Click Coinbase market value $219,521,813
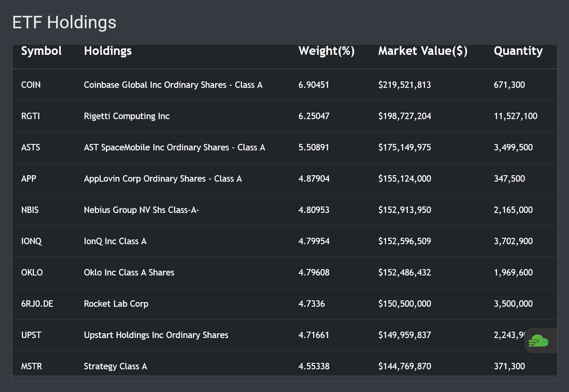Viewport: 569px width, 392px height. click(404, 85)
